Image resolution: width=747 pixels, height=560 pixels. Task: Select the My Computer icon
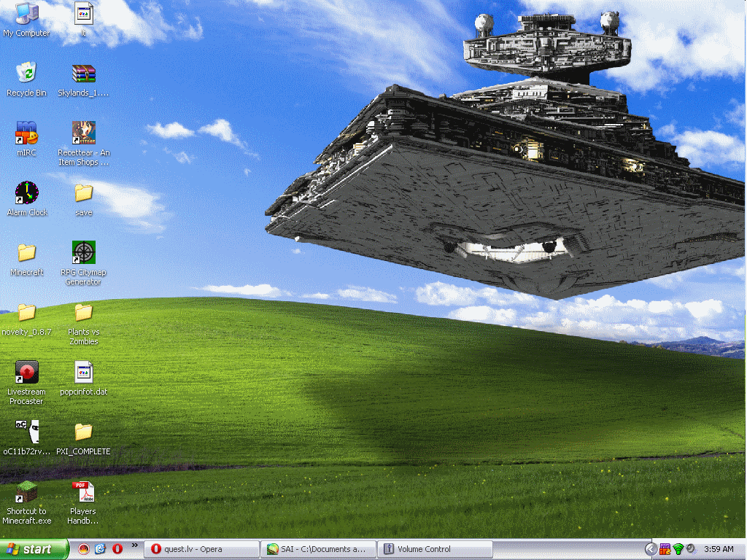(x=26, y=13)
